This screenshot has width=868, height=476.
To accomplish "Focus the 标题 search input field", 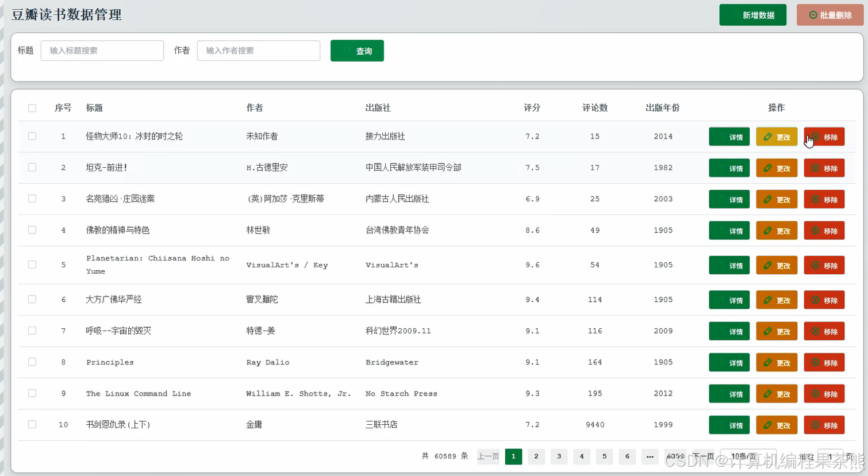I will click(x=102, y=51).
